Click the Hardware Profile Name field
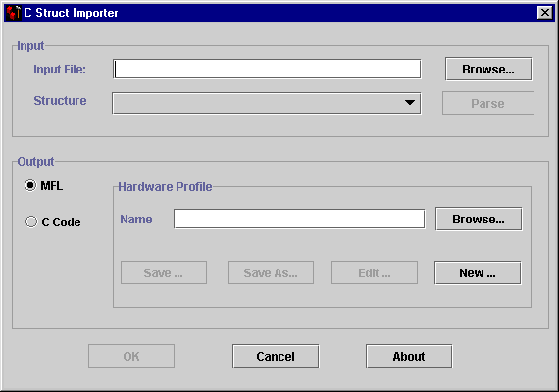The height and width of the screenshot is (392, 559). [x=299, y=219]
